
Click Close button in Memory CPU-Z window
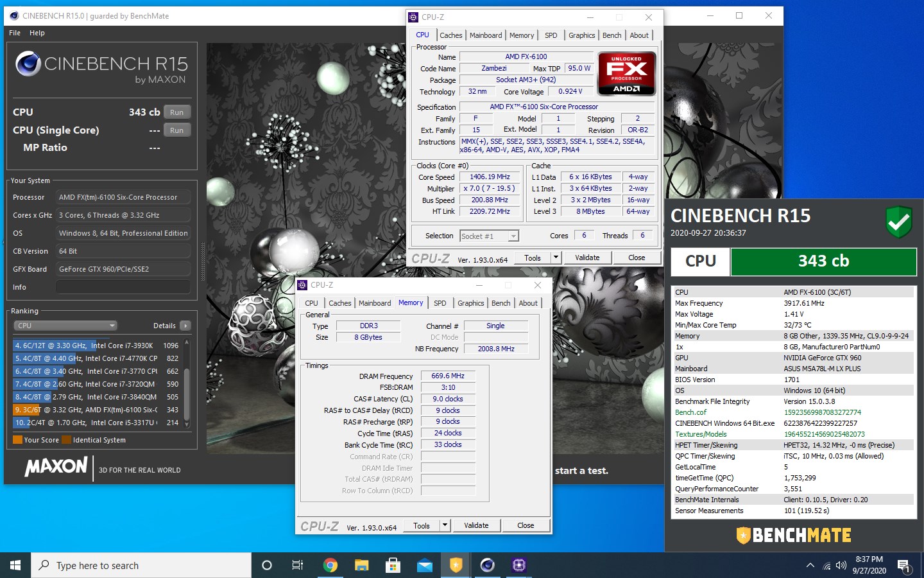pos(526,525)
